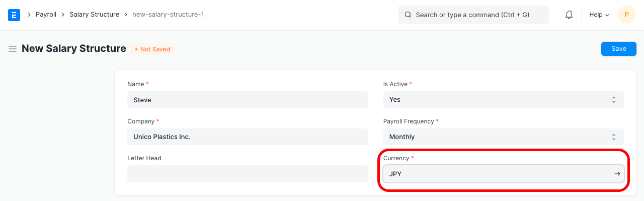Open the user avatar P menu

coord(626,15)
